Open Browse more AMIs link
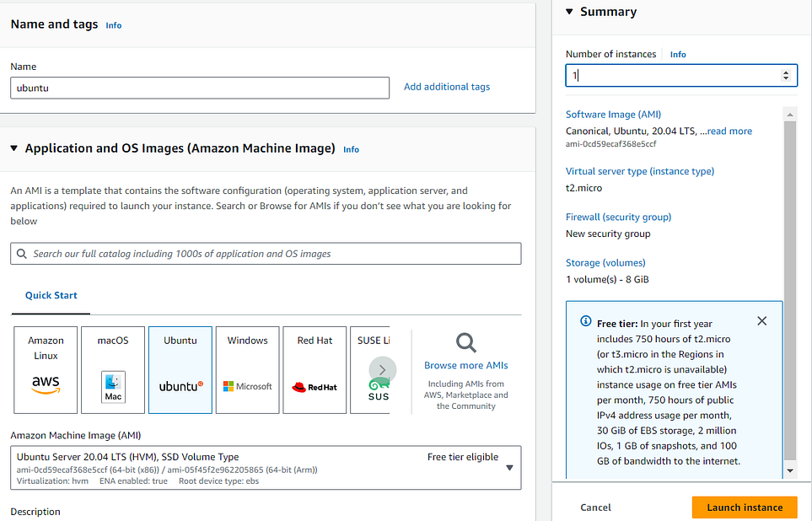 click(466, 365)
